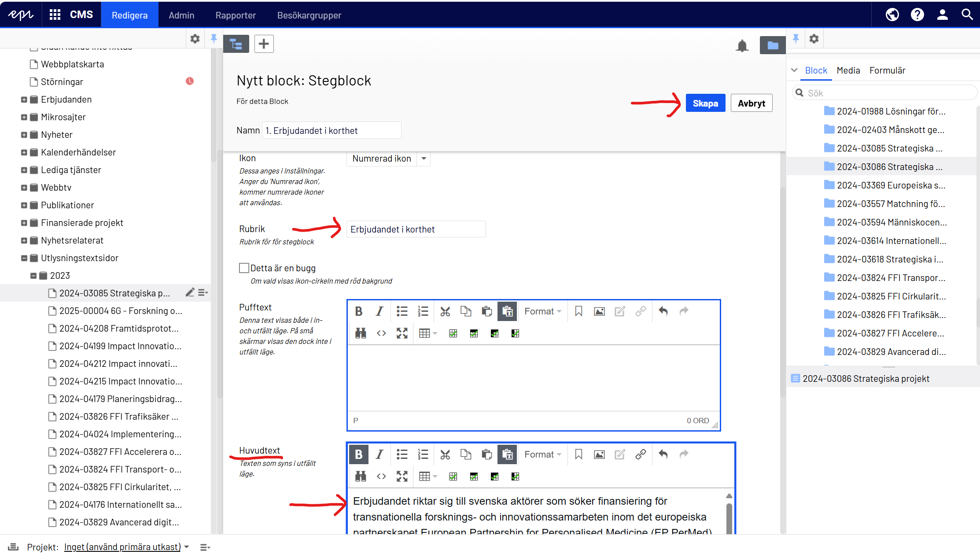The image size is (980, 554).
Task: Expand the Format dropdown in Pufftext toolbar
Action: pos(542,310)
